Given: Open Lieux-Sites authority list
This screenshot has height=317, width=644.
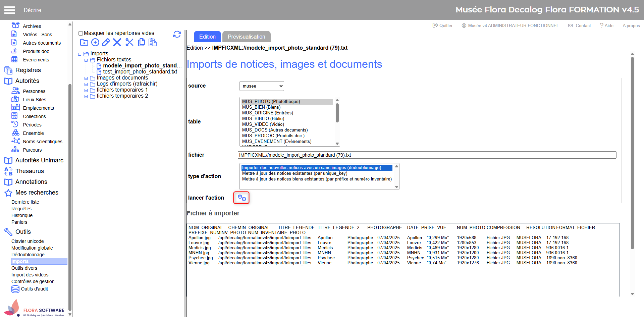Looking at the screenshot, I should 35,100.
